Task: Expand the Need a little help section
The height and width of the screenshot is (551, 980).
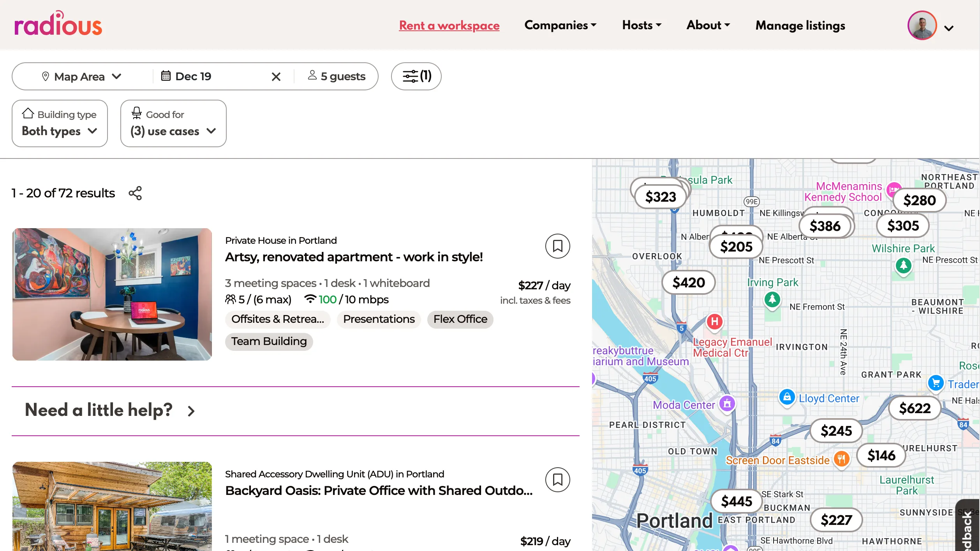Action: (110, 410)
